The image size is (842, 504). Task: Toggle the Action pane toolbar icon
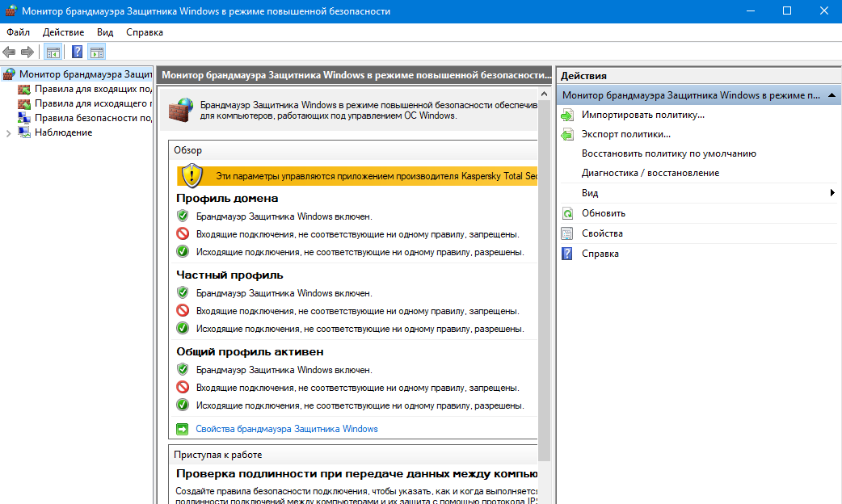click(97, 52)
